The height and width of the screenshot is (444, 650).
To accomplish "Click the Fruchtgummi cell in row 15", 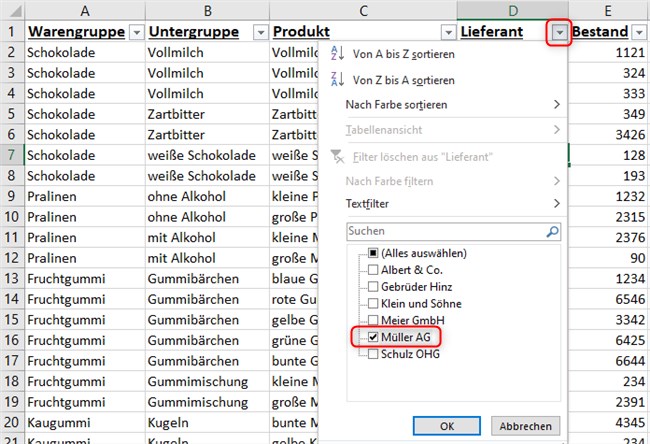I will pos(85,320).
